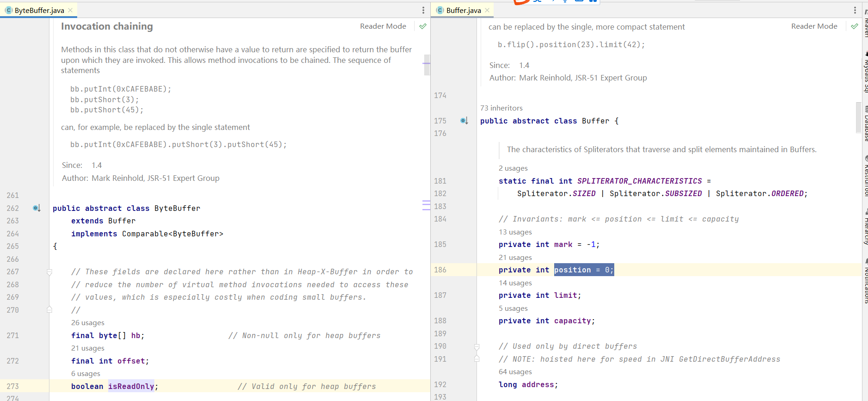Click 'extends Buffer' superclass reference on line 263
Viewport: 868px width, 401px height.
(x=103, y=221)
